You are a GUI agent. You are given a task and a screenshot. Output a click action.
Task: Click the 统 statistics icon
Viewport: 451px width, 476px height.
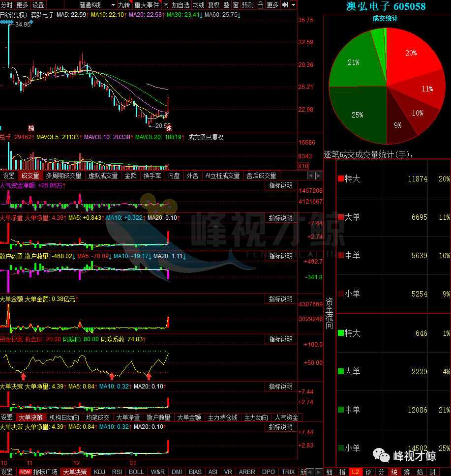point(394,472)
